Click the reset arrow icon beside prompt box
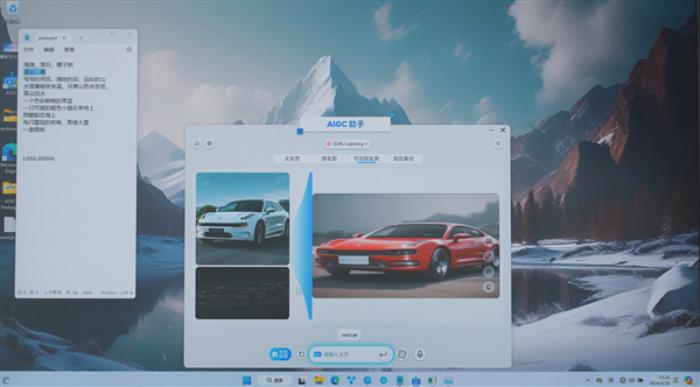The height and width of the screenshot is (387, 700). (x=301, y=354)
